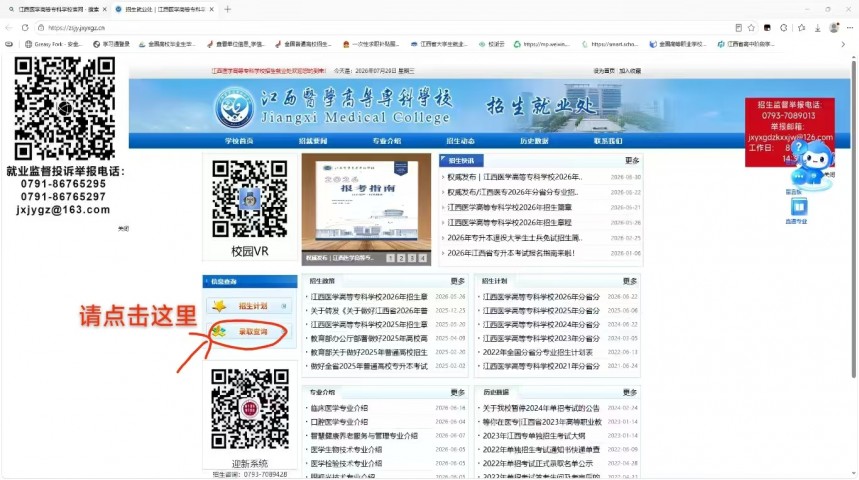Open the 学习通登录 bookmark
The image size is (859, 480).
pos(111,44)
